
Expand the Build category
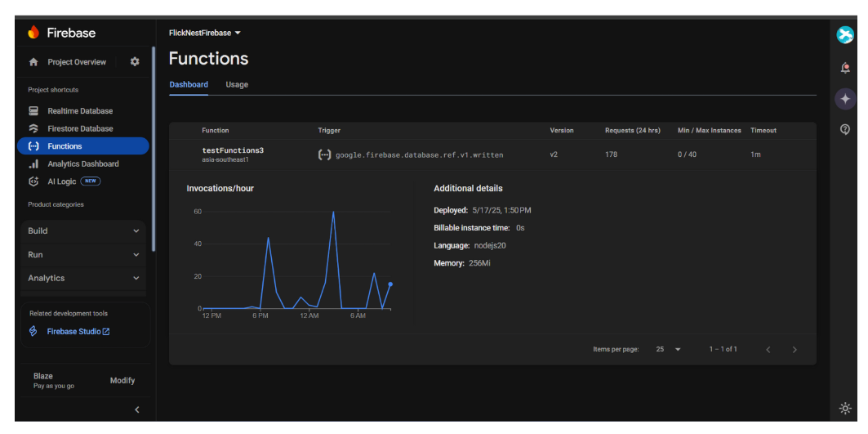[83, 230]
